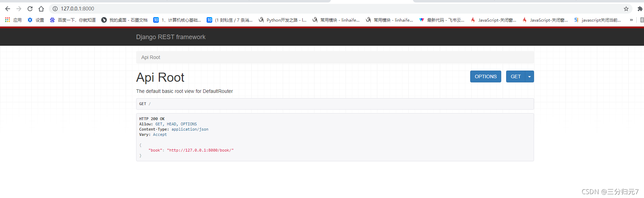Open the extensions puzzle icon
Screen dimensions: 644x198
tap(640, 9)
